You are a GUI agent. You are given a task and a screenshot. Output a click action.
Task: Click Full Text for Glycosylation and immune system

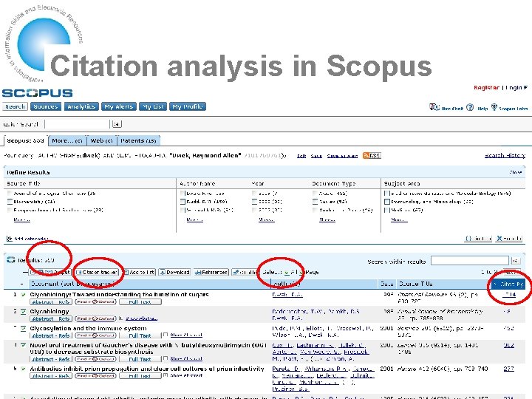pyautogui.click(x=140, y=336)
